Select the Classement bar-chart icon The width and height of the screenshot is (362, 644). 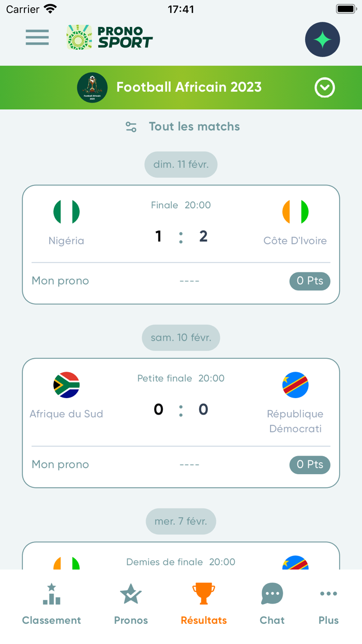[51, 594]
